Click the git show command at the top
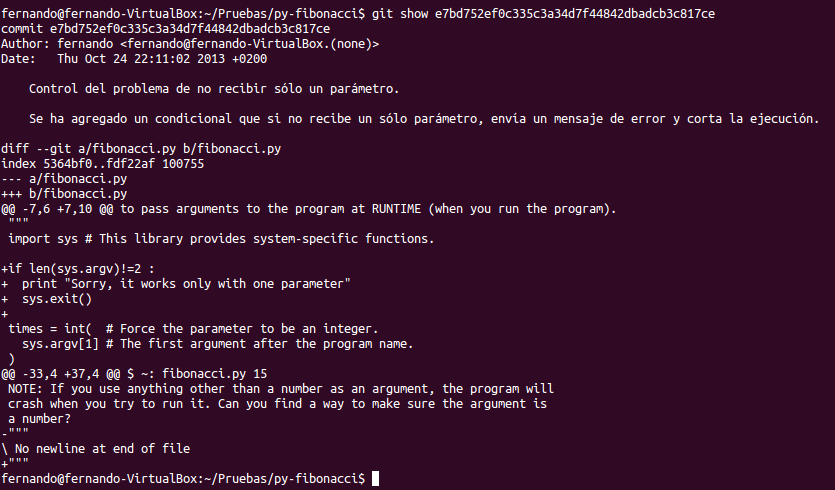 click(x=543, y=14)
